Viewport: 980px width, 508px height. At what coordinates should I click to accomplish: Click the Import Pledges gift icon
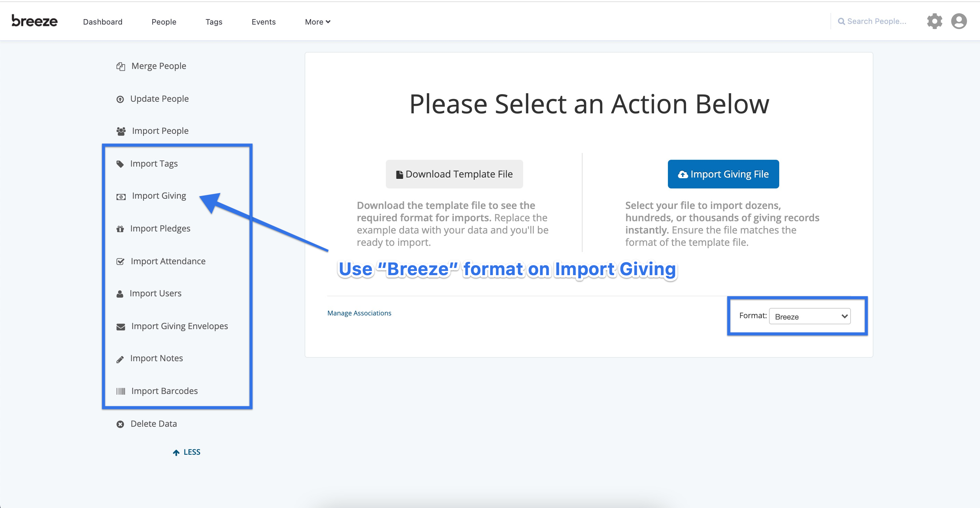click(120, 229)
